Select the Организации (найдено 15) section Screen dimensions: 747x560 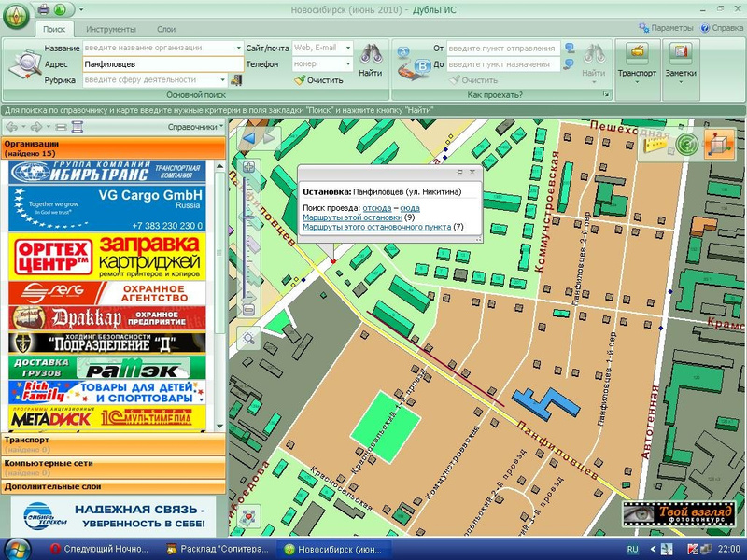coord(113,148)
